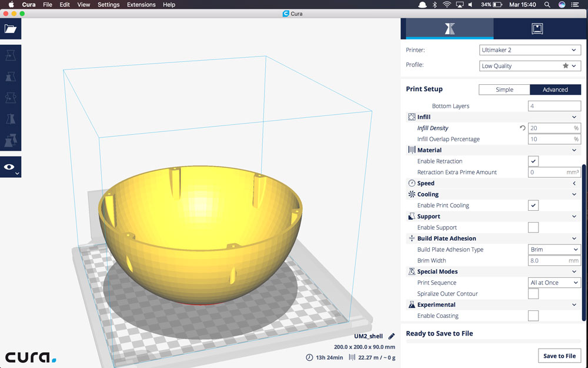Click the Infill Overlap Percentage field
The image size is (588, 368).
pyautogui.click(x=554, y=139)
